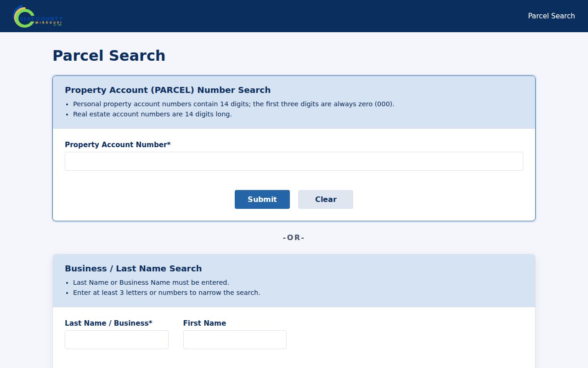Image resolution: width=588 pixels, height=368 pixels.
Task: Clear the parcel number search form
Action: click(x=326, y=199)
